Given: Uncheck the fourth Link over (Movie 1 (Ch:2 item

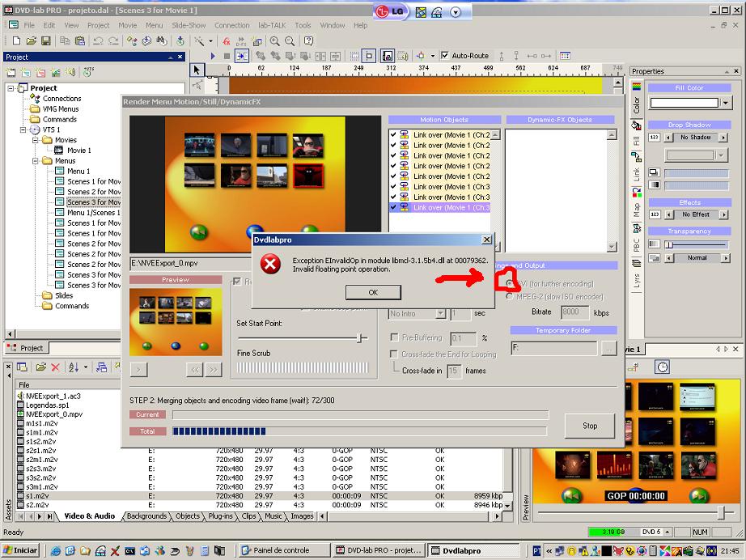Looking at the screenshot, I should click(x=393, y=166).
